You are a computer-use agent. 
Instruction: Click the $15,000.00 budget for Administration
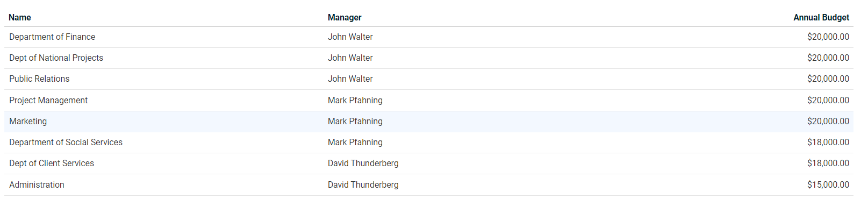pos(828,185)
